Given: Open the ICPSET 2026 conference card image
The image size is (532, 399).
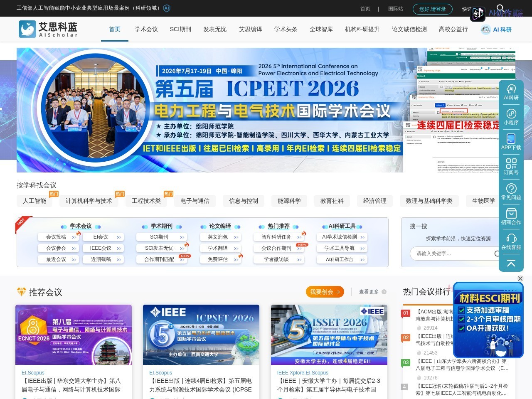Looking at the screenshot, I should click(201, 335).
